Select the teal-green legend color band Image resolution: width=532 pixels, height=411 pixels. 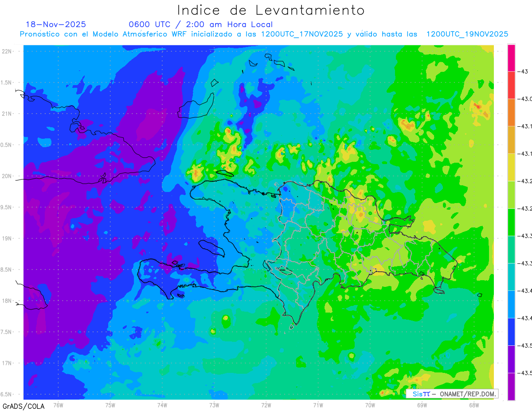tap(511, 249)
